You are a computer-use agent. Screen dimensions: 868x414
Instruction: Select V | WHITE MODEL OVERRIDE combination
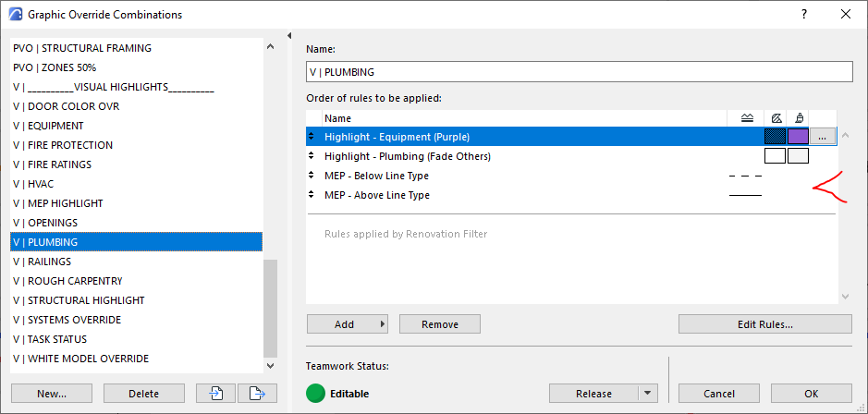click(x=136, y=359)
